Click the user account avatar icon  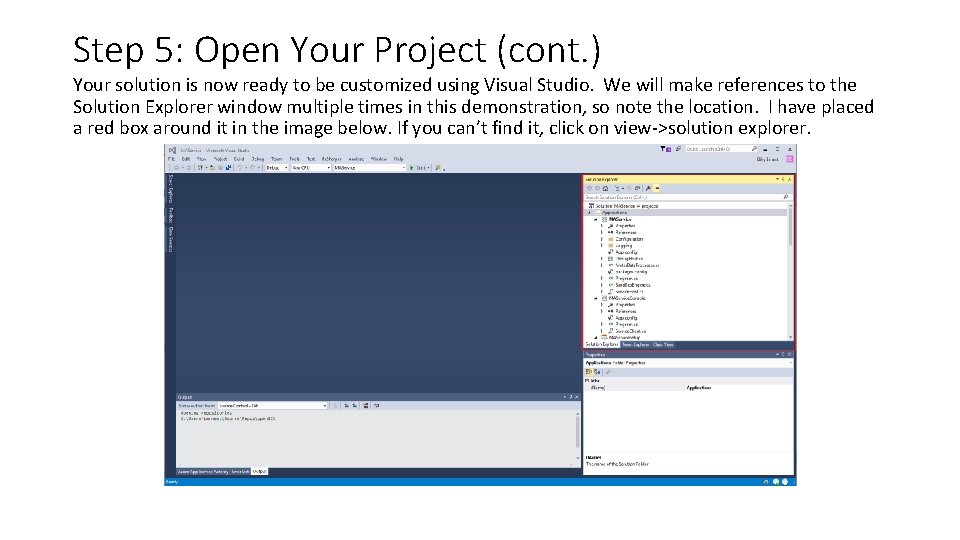[x=790, y=159]
